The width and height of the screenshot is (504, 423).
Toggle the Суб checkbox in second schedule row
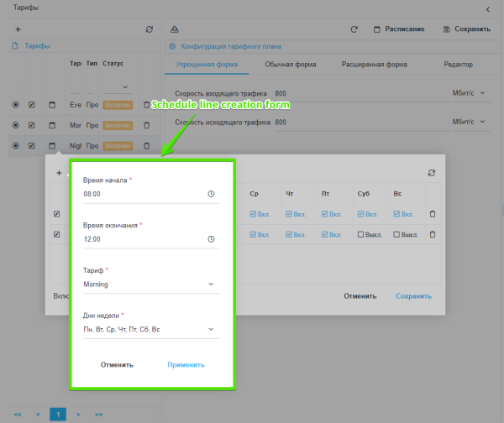pyautogui.click(x=360, y=234)
